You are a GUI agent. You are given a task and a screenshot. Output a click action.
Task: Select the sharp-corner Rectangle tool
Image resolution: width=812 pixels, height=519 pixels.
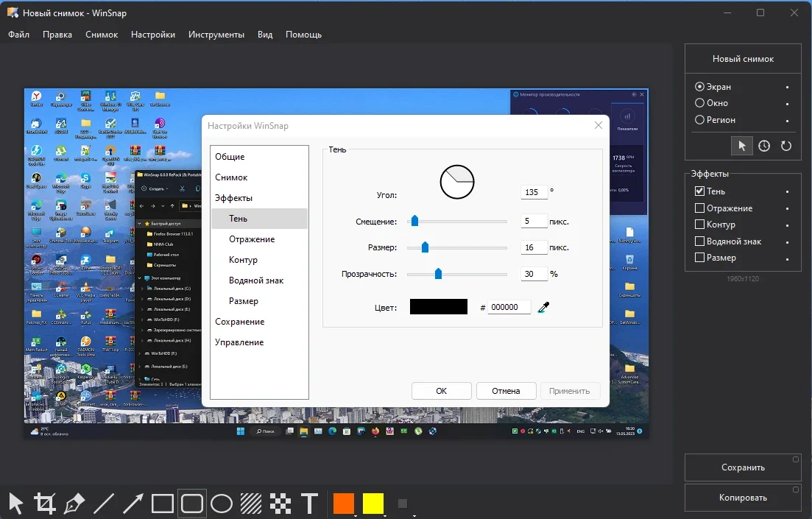point(163,504)
